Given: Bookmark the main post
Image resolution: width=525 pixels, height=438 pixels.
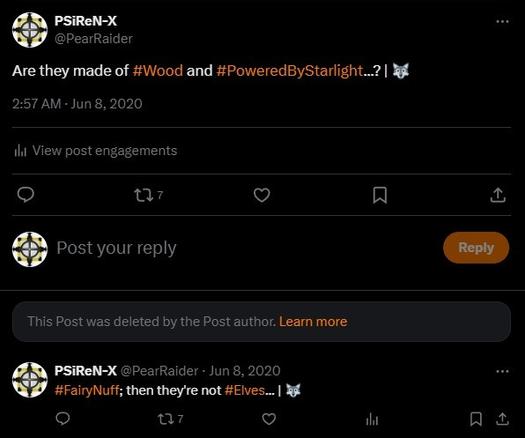Looking at the screenshot, I should (x=380, y=195).
